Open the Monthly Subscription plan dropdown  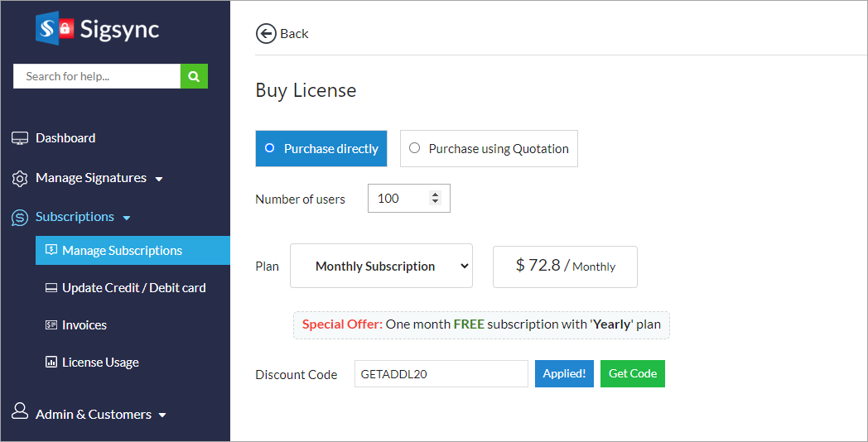[x=381, y=266]
